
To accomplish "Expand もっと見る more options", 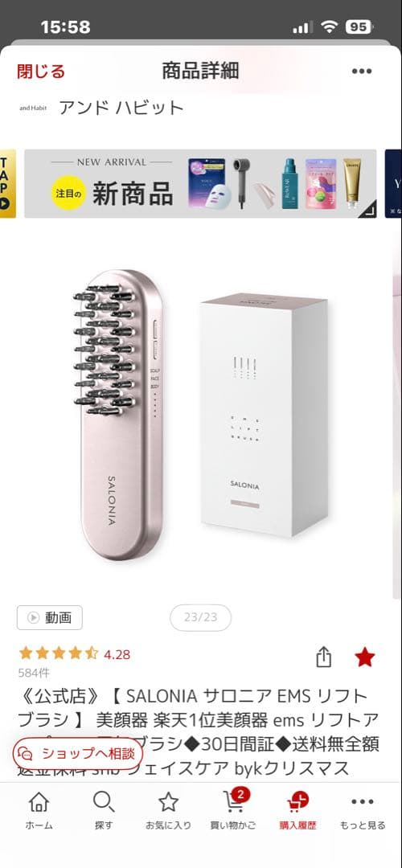I will point(363,810).
